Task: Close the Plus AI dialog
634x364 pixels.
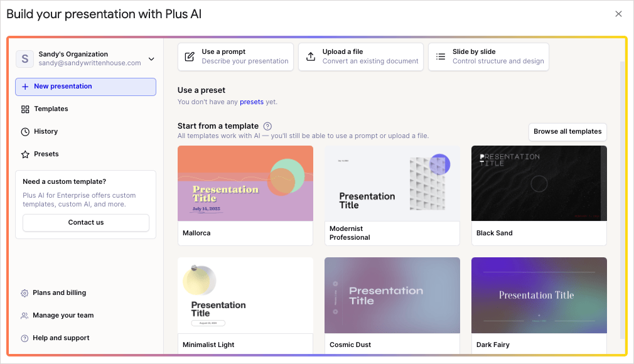Action: [x=619, y=14]
